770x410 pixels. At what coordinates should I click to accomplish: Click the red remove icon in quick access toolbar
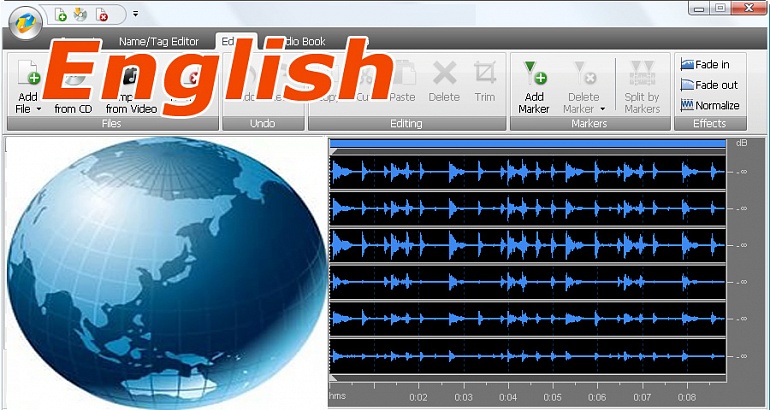click(102, 15)
